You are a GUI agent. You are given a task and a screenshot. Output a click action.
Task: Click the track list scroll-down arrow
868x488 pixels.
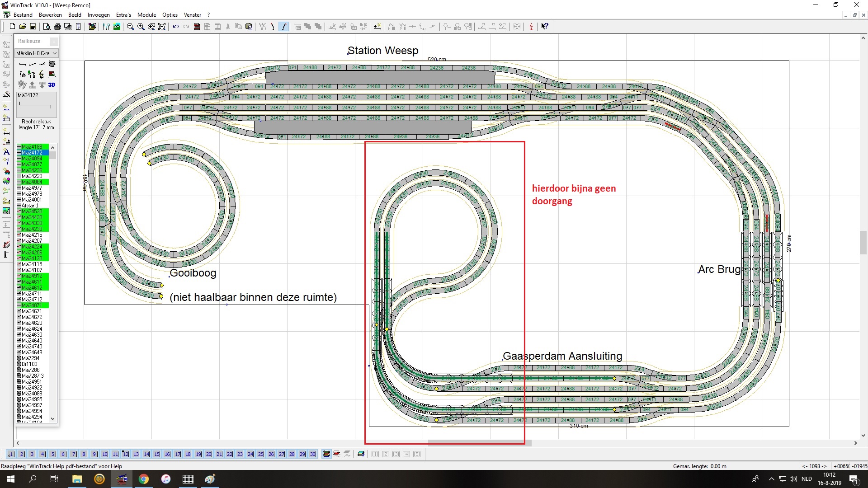coord(53,419)
